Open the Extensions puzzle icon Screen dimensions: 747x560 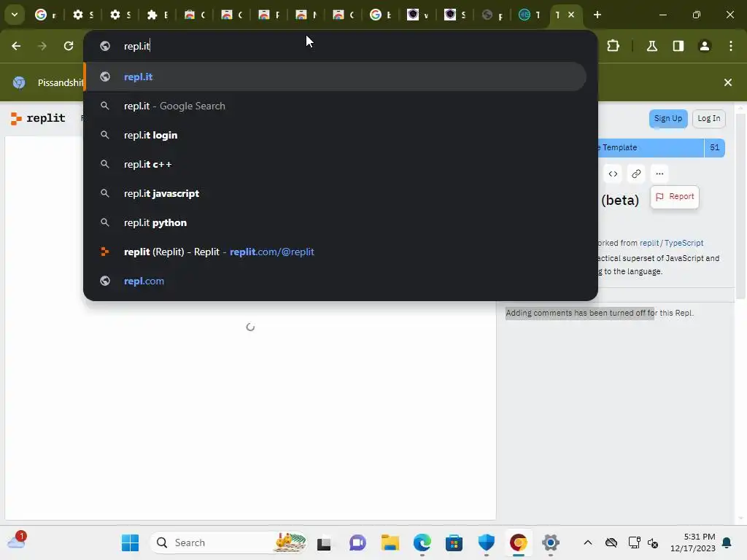613,46
